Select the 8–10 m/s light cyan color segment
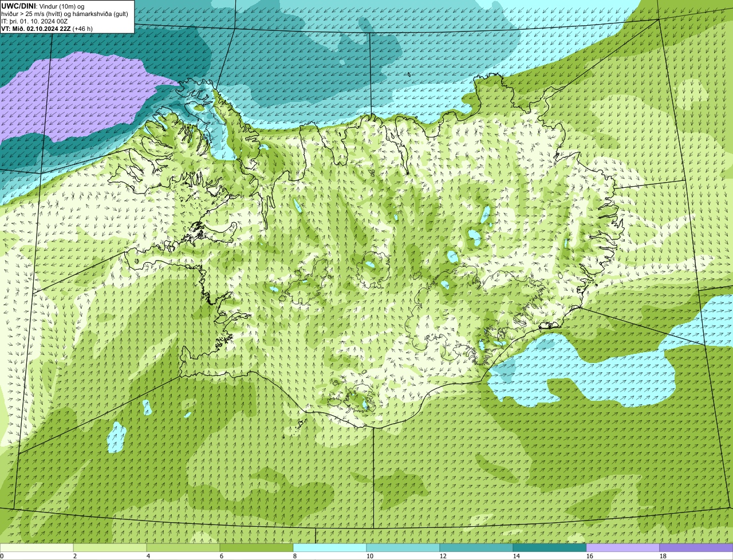Screen dimensions: 733x560 [x=330, y=547]
